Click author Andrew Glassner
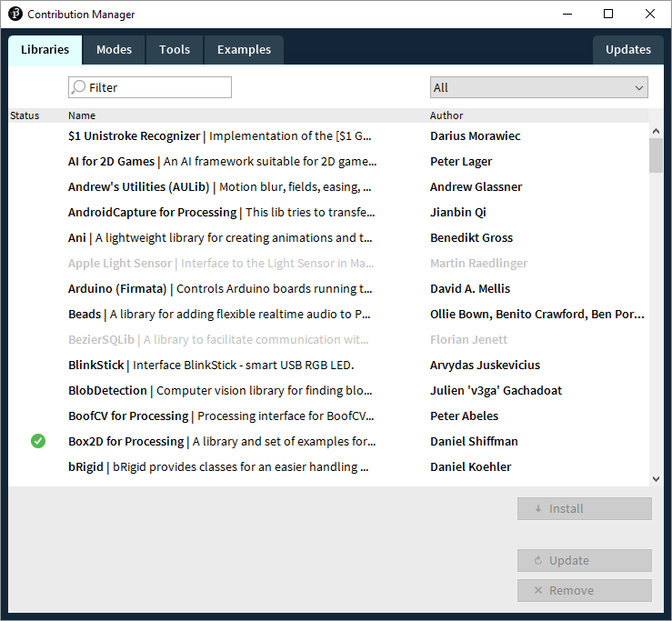Screen dimensions: 672x621 pos(476,187)
